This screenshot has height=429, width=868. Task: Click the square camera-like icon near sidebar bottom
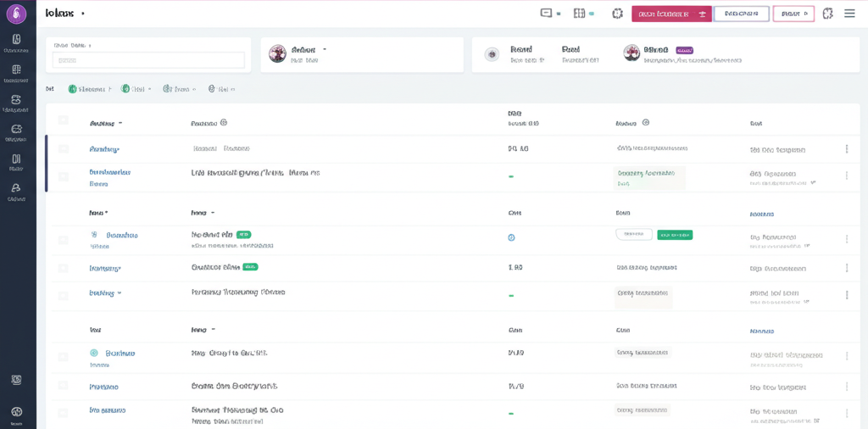click(17, 380)
